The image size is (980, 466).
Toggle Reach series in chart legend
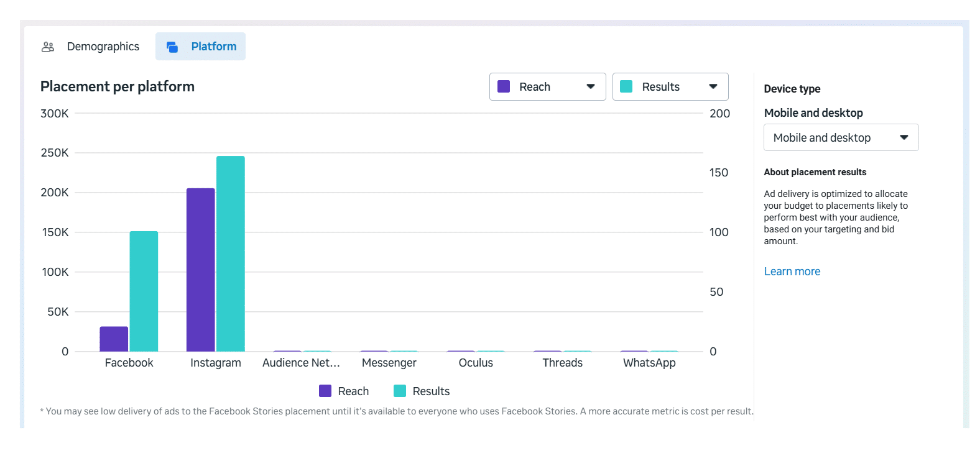click(x=344, y=391)
